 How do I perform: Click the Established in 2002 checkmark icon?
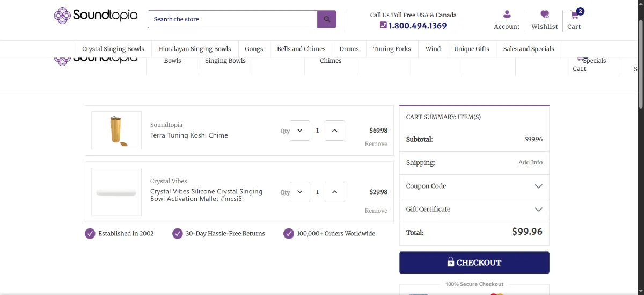pos(90,233)
